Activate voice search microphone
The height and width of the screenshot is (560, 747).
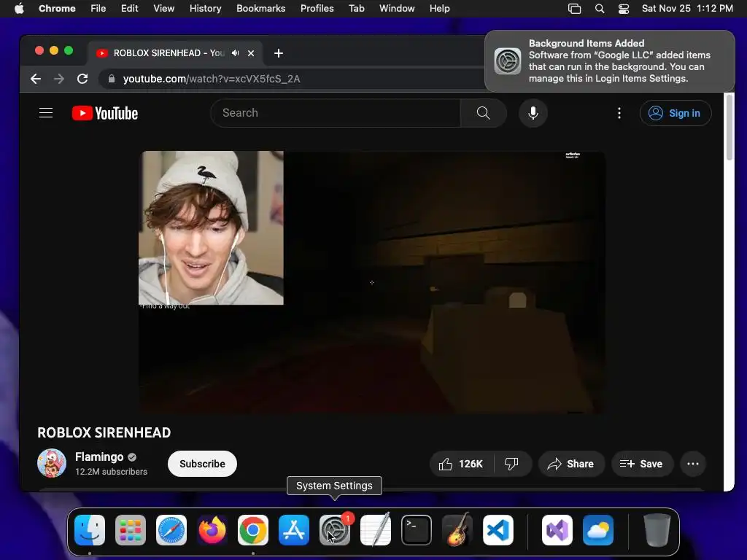(x=533, y=113)
